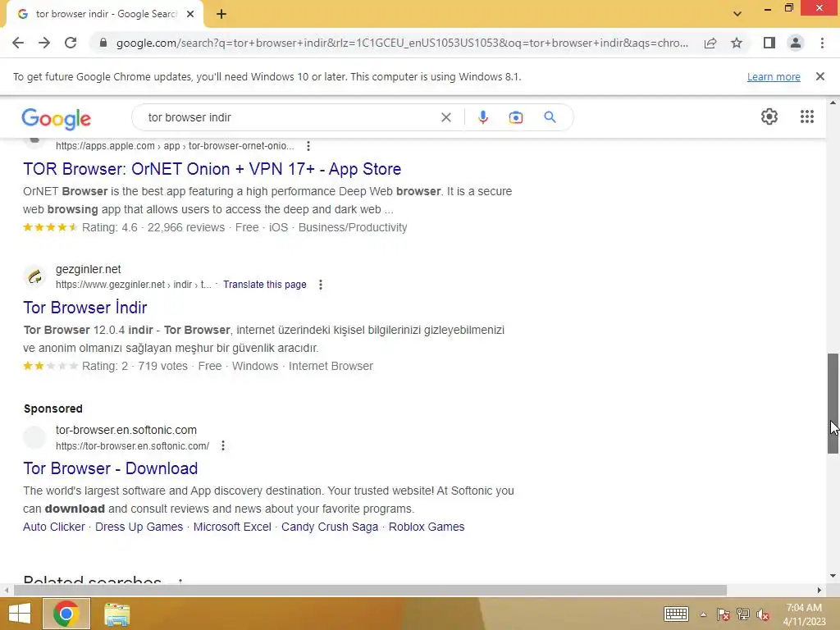Click the scrollbar up arrow
Viewport: 840px width, 630px height.
coord(833,103)
